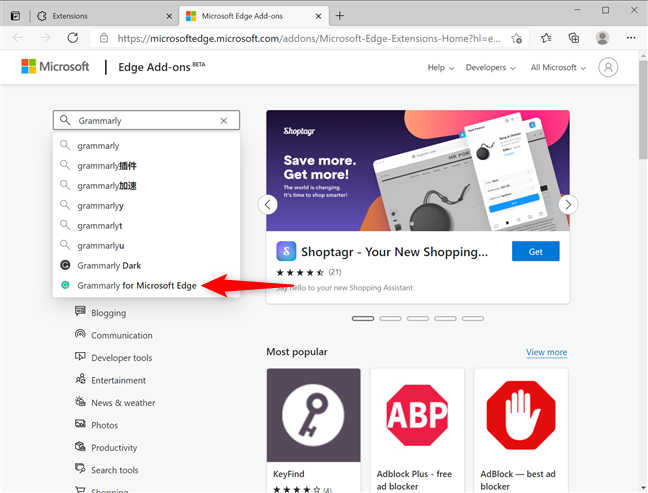Open the Collections icon

click(574, 38)
